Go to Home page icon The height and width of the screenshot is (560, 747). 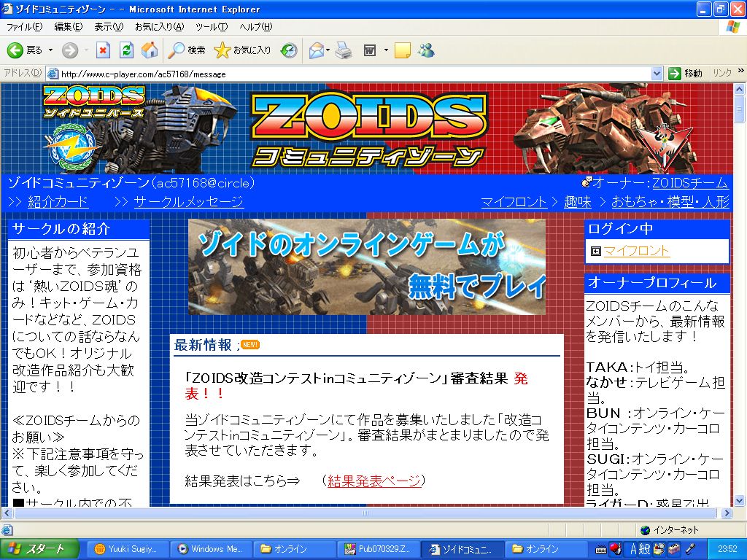[150, 50]
